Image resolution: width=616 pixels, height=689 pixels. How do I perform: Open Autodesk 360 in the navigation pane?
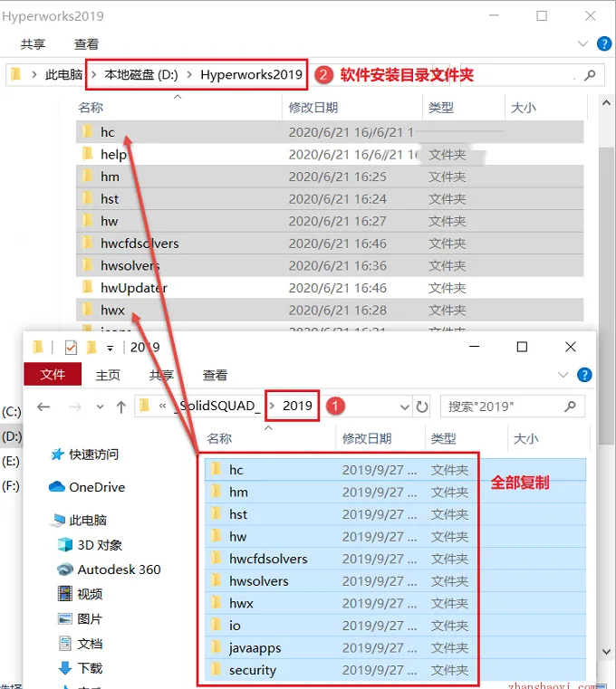click(x=109, y=569)
